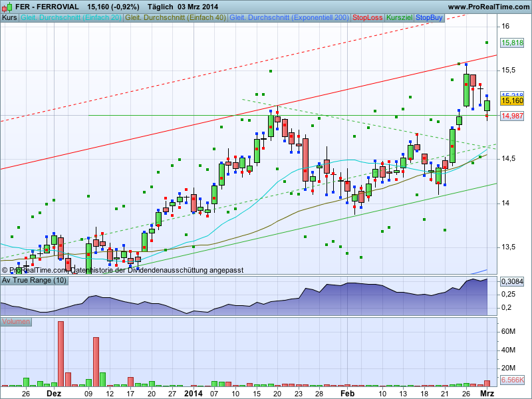Click the green 15,818 price tag
Viewport: 532px width, 399px height.
(512, 43)
